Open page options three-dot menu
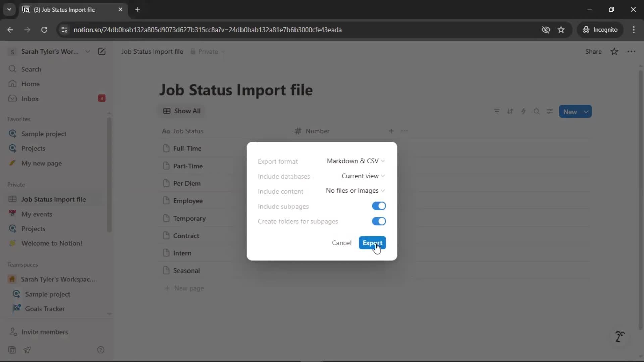 coord(631,52)
